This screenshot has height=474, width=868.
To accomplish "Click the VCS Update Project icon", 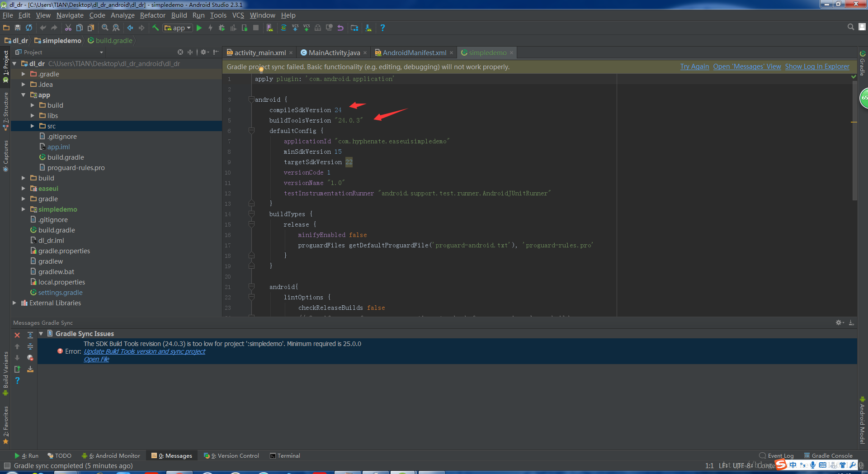I will coord(295,28).
